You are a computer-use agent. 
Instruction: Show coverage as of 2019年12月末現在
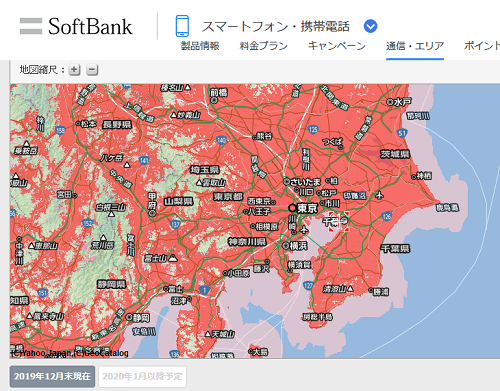52,377
